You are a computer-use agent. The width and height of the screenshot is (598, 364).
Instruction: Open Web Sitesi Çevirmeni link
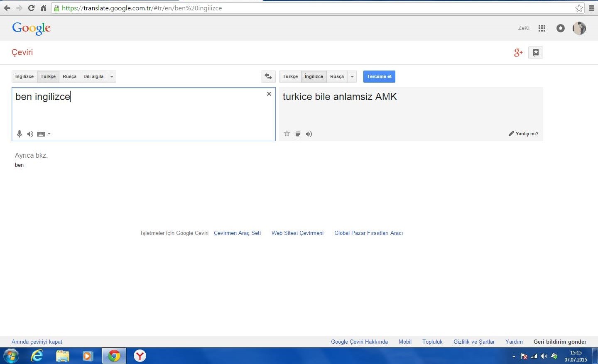click(x=297, y=233)
